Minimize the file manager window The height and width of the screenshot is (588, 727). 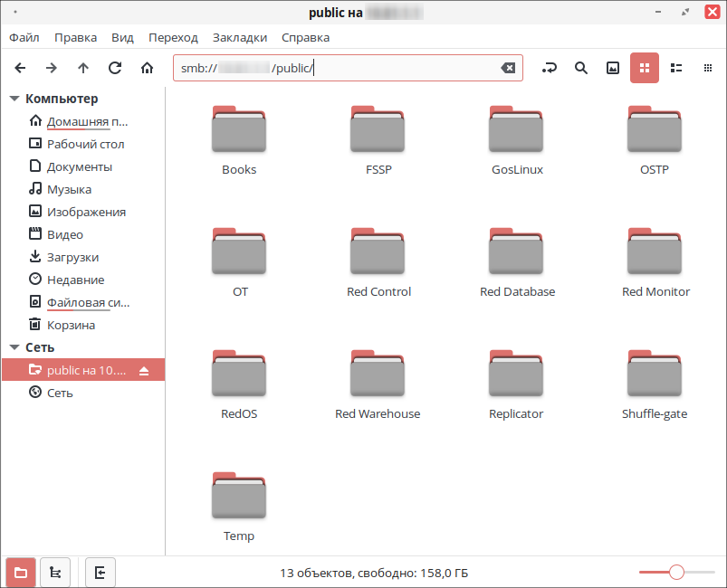point(658,12)
